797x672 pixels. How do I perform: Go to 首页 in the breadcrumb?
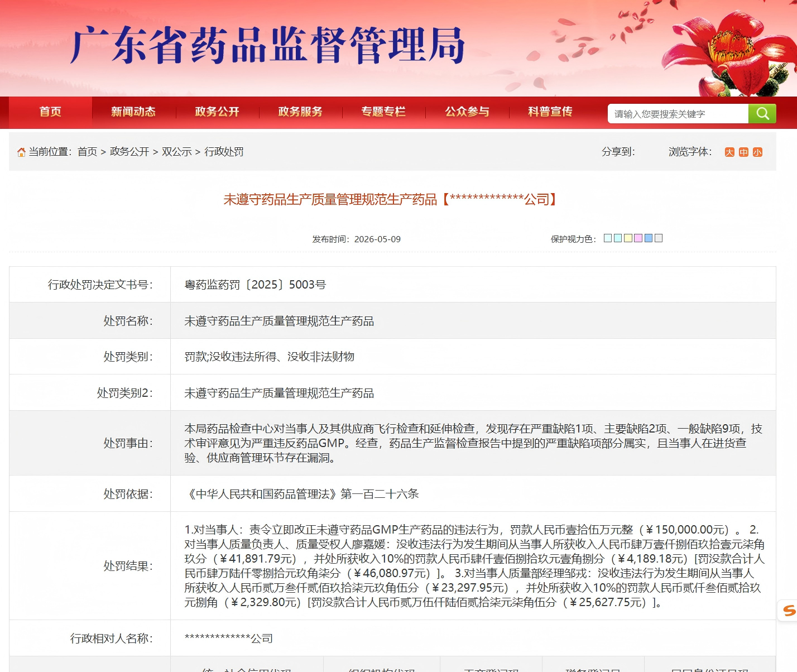pos(87,152)
